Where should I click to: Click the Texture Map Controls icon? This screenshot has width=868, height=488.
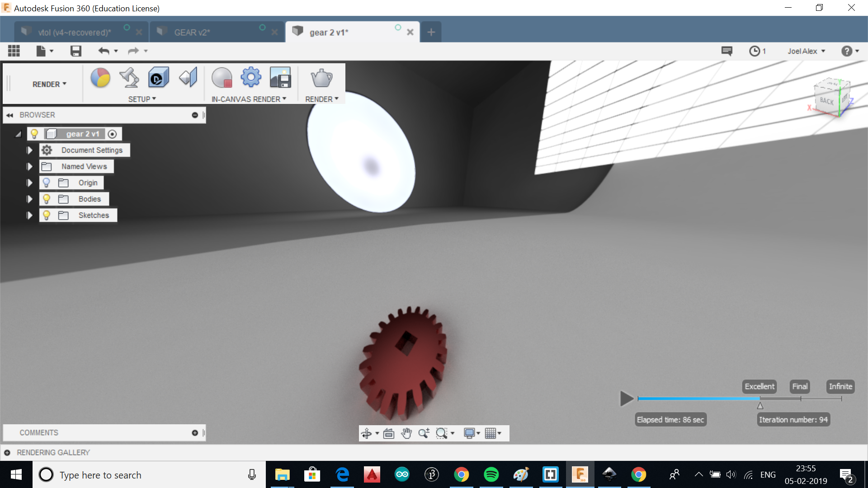[188, 78]
